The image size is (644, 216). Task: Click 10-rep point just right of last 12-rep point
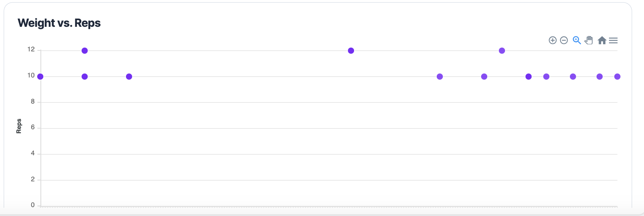coord(528,77)
